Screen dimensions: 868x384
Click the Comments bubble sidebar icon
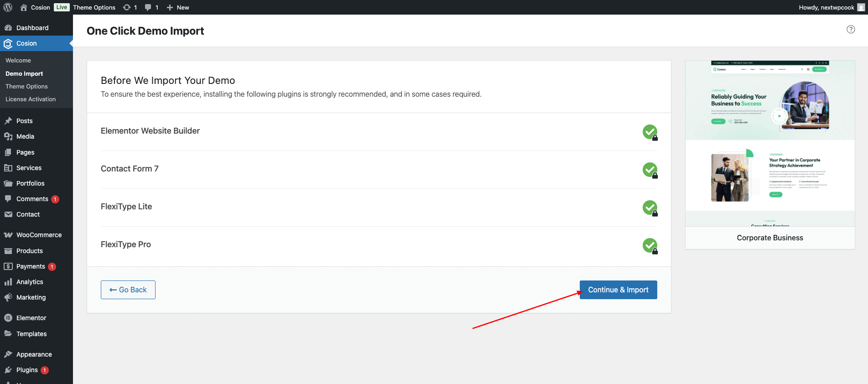click(x=8, y=199)
